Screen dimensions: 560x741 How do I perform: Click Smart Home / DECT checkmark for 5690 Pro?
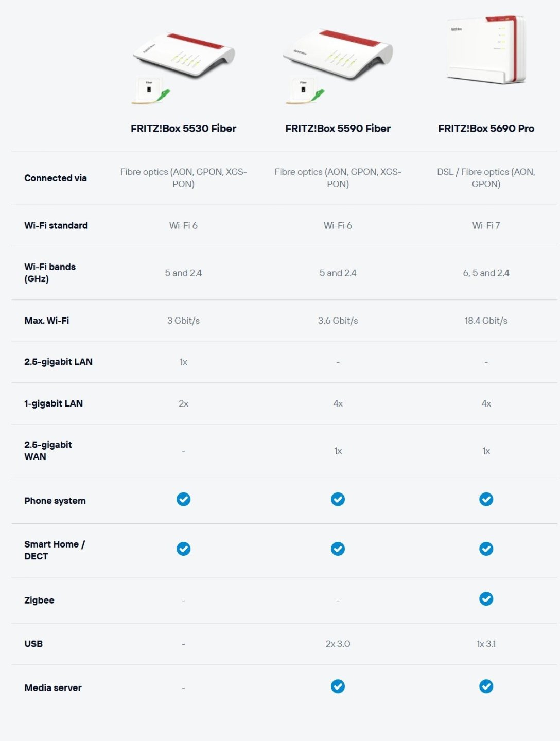(x=486, y=549)
